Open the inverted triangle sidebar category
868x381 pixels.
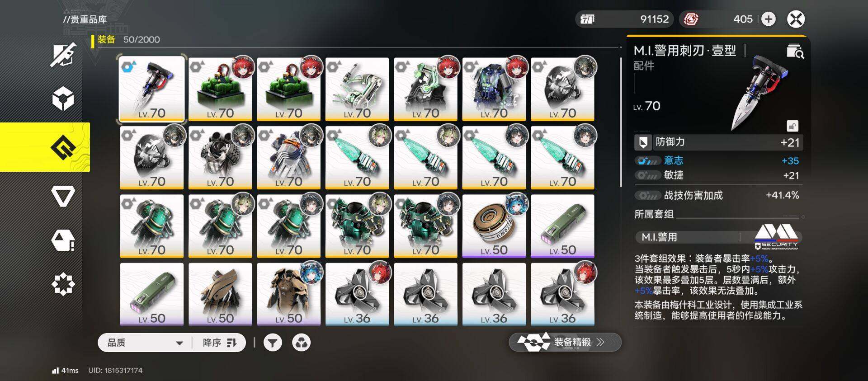pos(63,196)
